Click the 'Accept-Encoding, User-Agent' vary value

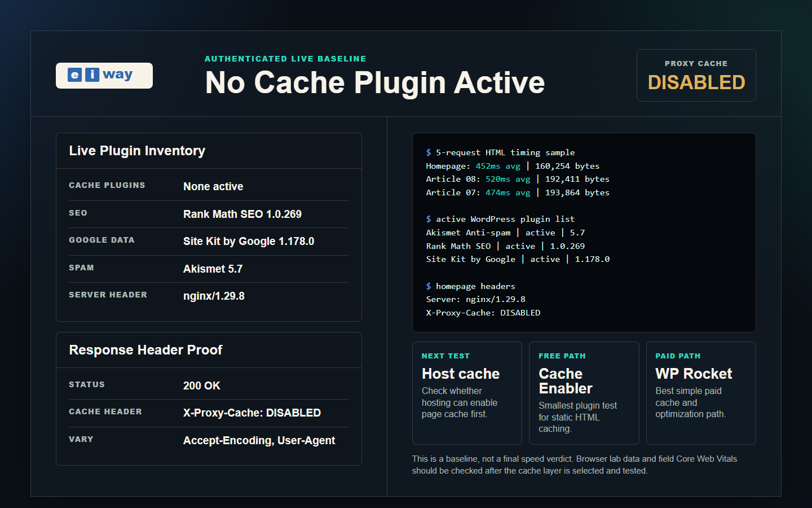(259, 441)
